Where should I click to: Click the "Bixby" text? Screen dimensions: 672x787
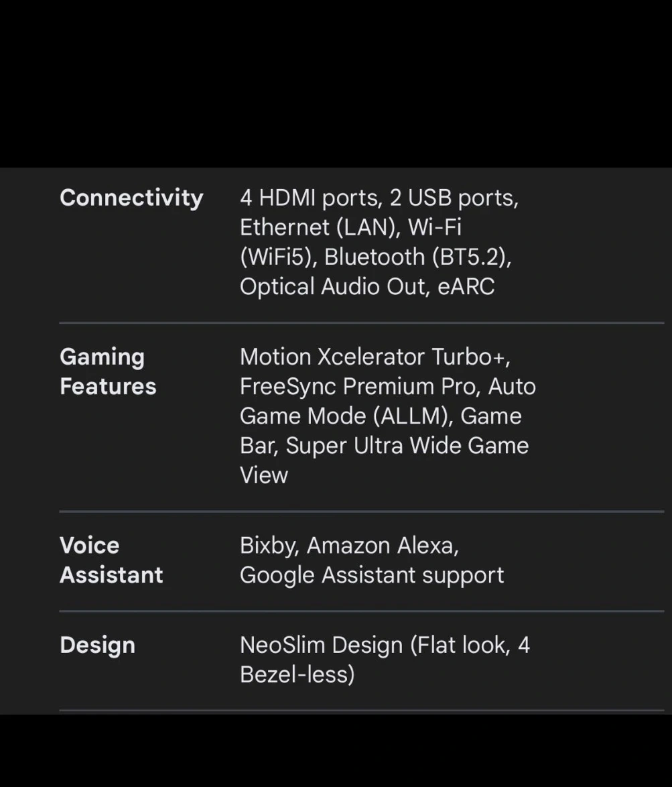(269, 546)
